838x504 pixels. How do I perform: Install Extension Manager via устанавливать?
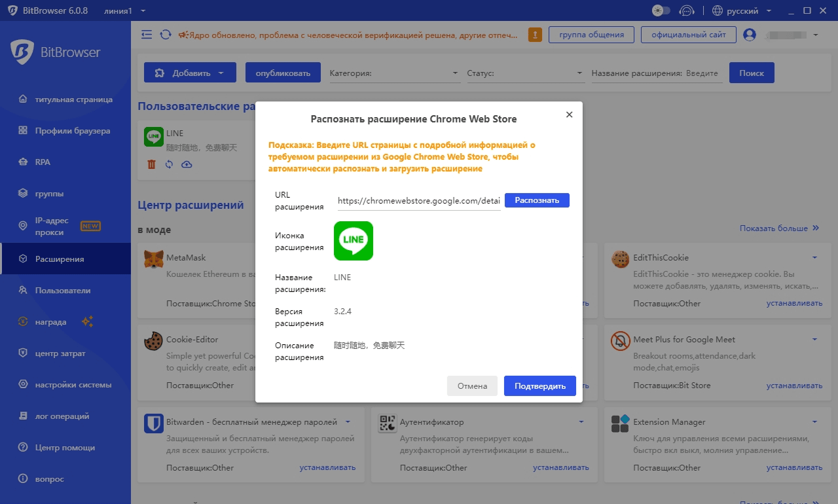point(795,467)
